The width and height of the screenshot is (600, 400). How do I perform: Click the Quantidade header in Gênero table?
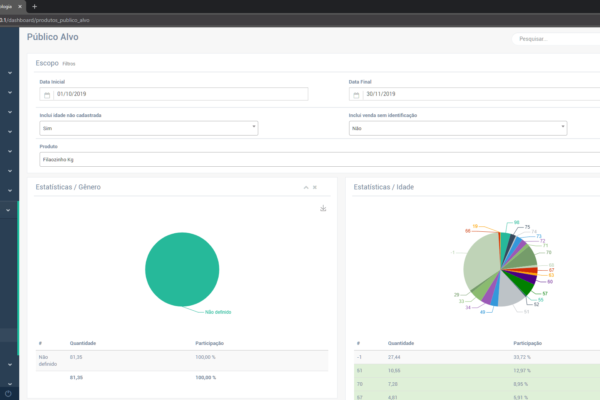click(x=83, y=343)
